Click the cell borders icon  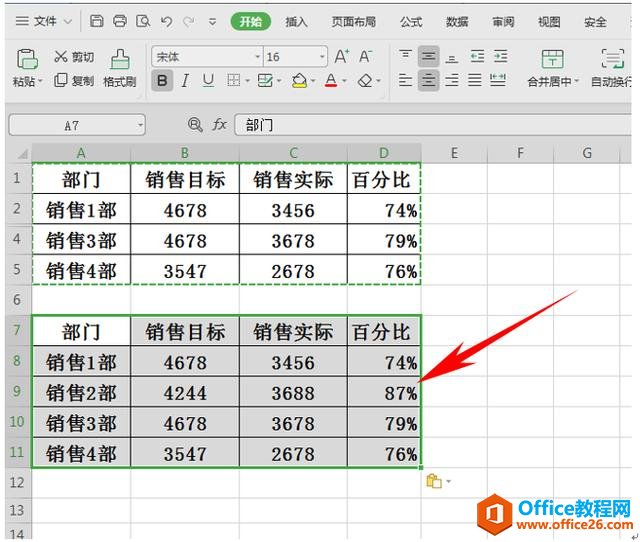[233, 80]
